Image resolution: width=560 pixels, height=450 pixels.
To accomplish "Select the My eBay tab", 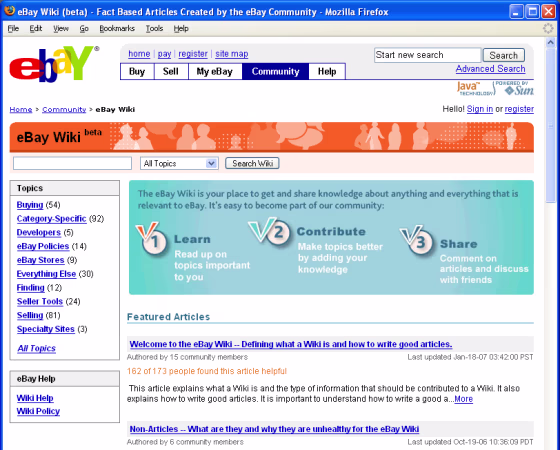I will [215, 71].
